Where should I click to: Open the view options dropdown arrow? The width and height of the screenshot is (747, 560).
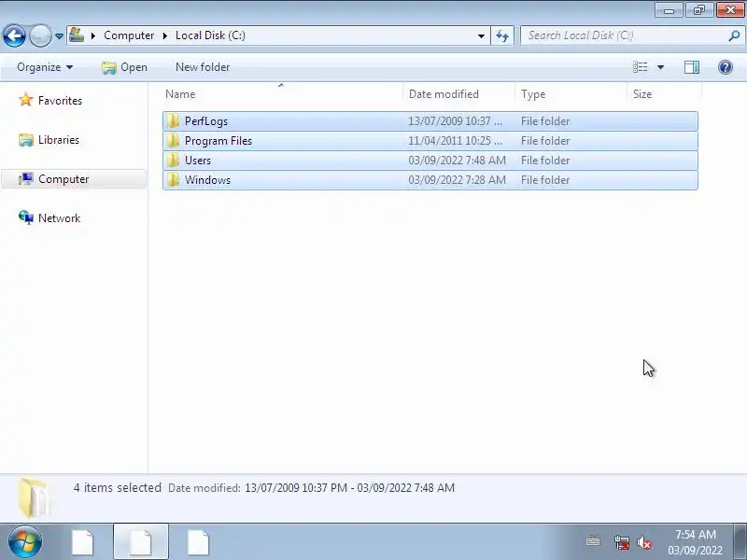point(661,67)
